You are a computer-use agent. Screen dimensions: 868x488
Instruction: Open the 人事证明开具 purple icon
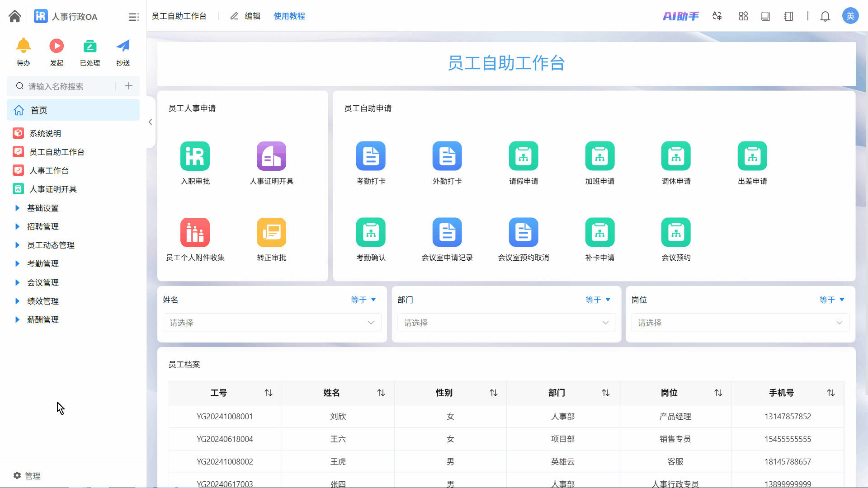pos(271,156)
